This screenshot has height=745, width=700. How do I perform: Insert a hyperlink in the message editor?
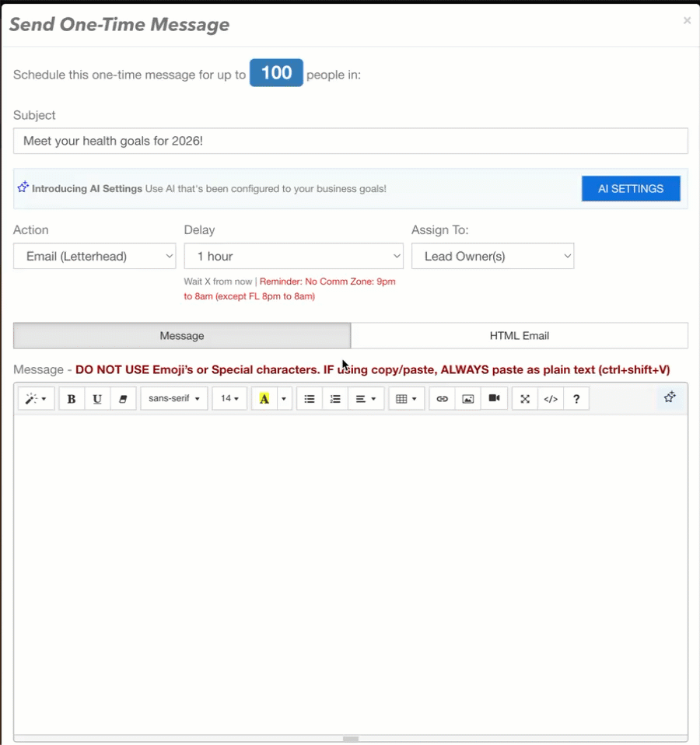click(442, 398)
